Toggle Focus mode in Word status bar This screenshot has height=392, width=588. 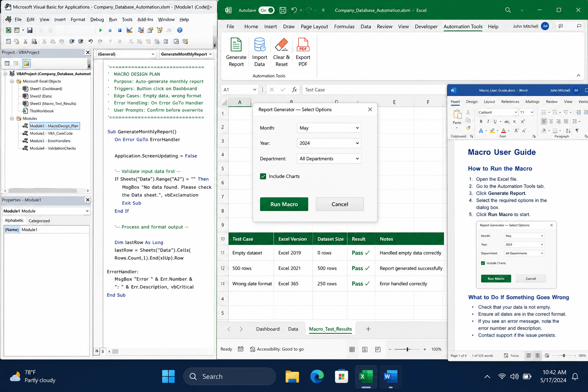click(511, 356)
